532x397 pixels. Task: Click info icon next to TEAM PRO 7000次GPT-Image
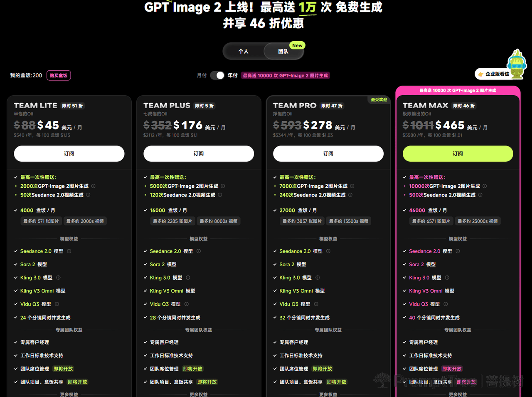[x=352, y=186]
